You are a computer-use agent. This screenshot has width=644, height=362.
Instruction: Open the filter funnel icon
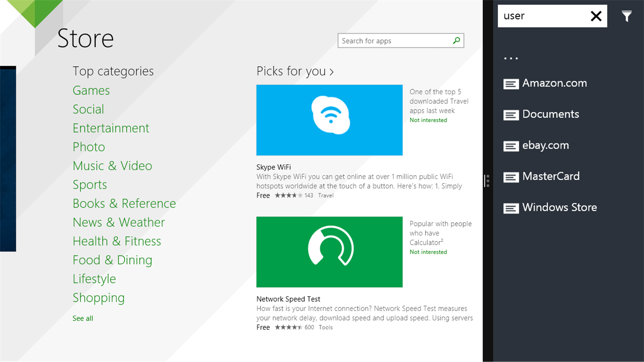pyautogui.click(x=627, y=16)
